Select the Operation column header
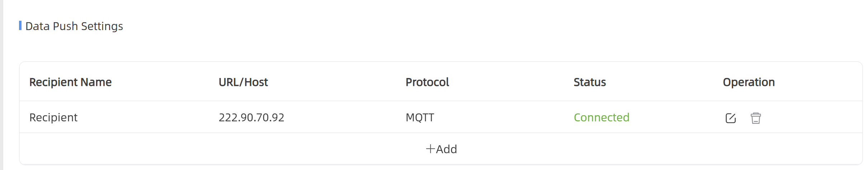868x170 pixels. pos(749,82)
